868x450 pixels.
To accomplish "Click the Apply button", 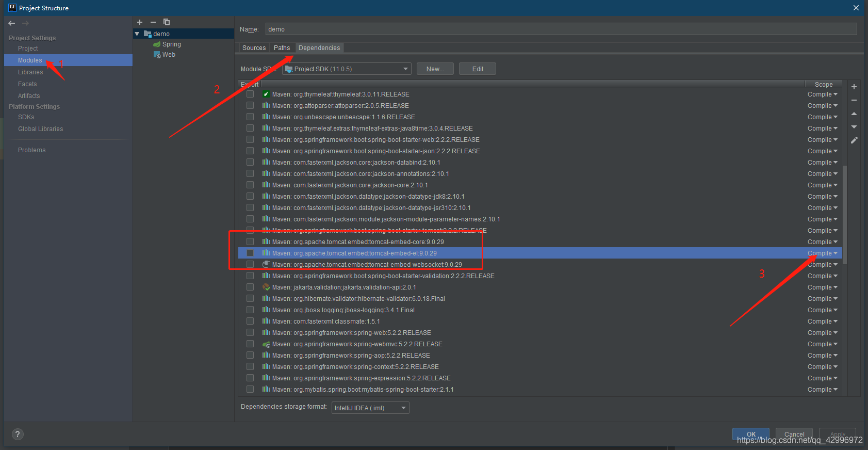I will tap(838, 434).
